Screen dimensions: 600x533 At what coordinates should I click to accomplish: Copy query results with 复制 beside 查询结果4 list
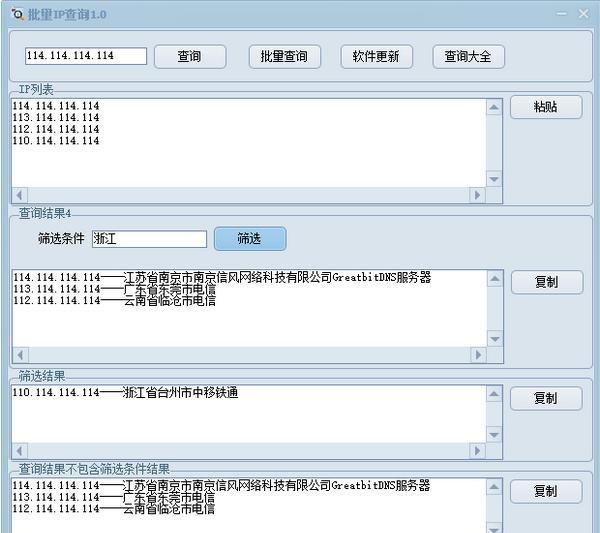[547, 282]
